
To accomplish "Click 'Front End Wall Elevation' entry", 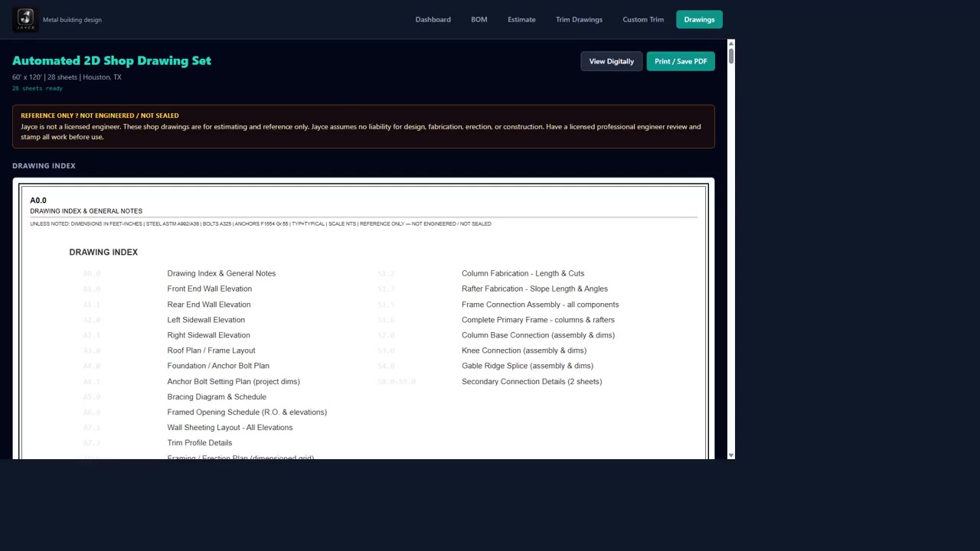I will (x=210, y=289).
